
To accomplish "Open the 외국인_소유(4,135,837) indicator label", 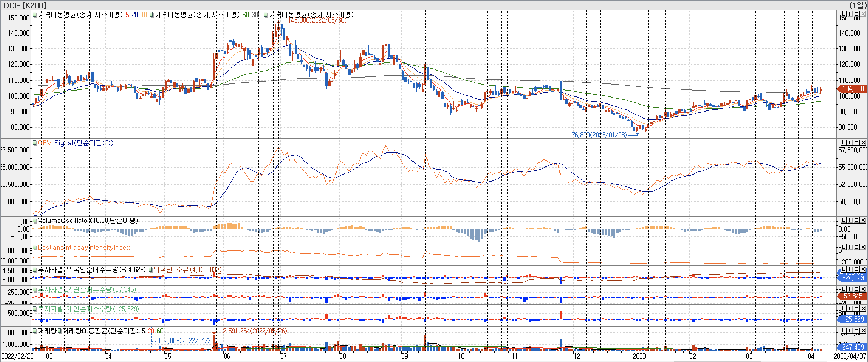I will [x=187, y=269].
